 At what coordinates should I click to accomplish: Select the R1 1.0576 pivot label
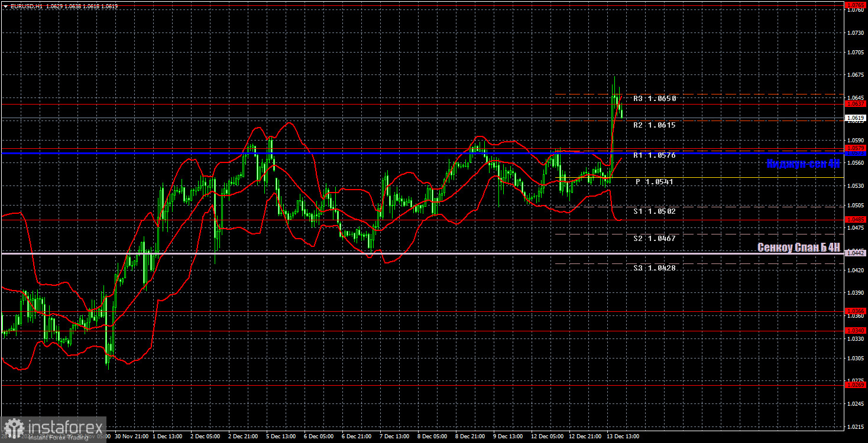point(655,156)
